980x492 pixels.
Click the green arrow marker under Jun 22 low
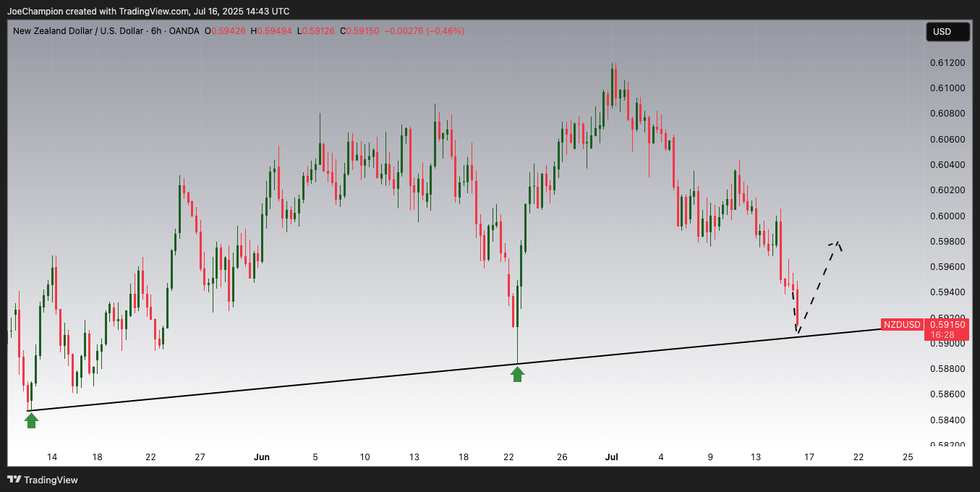[x=517, y=373]
